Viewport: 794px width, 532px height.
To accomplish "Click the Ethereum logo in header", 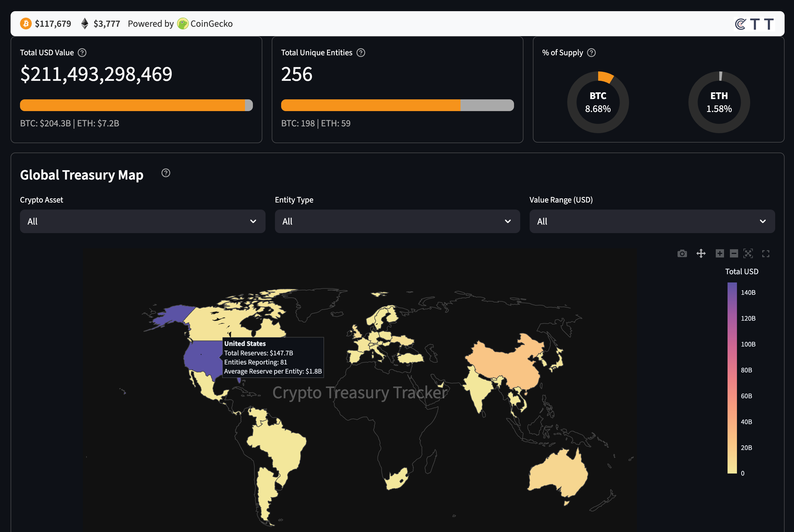I will pos(84,24).
